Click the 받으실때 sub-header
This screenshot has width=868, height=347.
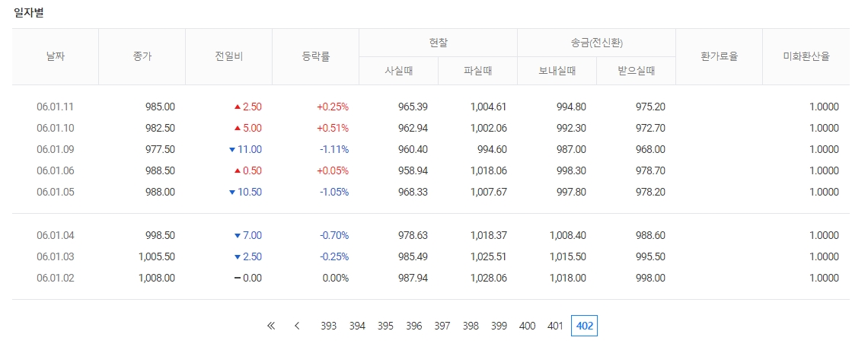pyautogui.click(x=636, y=71)
